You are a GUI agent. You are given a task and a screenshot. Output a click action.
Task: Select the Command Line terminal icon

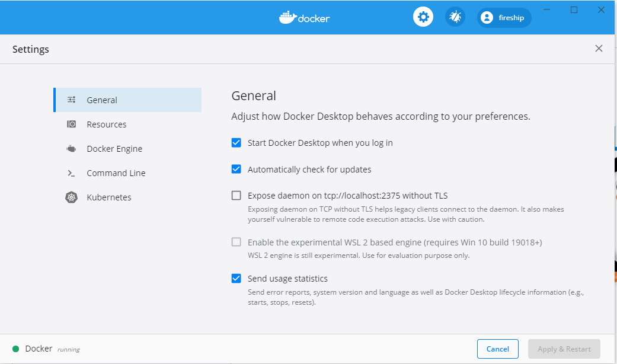(x=71, y=173)
